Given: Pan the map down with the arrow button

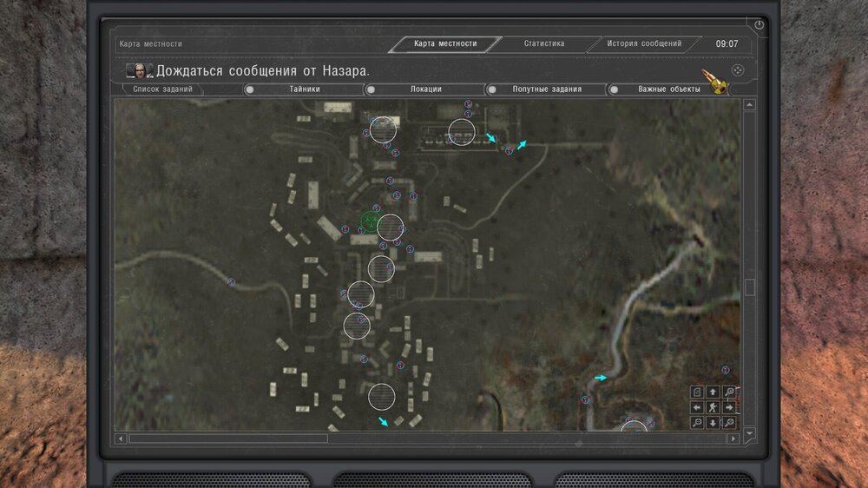Looking at the screenshot, I should (713, 423).
